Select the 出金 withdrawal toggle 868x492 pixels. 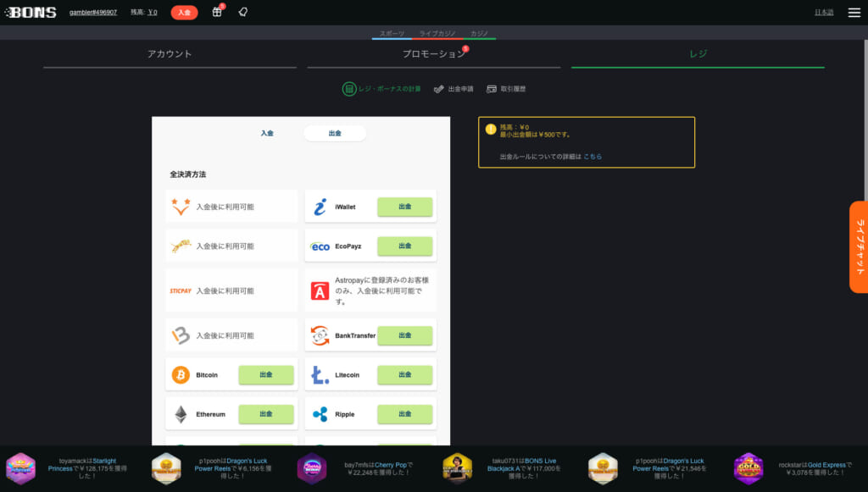335,133
